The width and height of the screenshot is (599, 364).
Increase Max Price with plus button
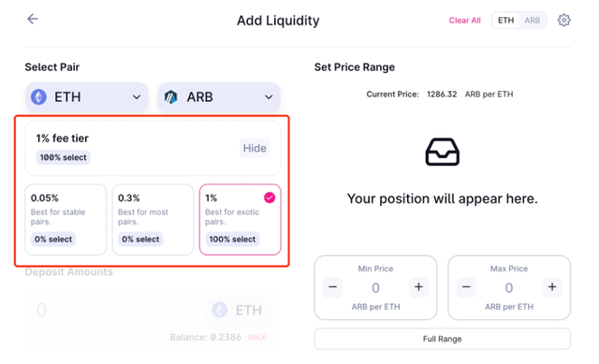(552, 287)
